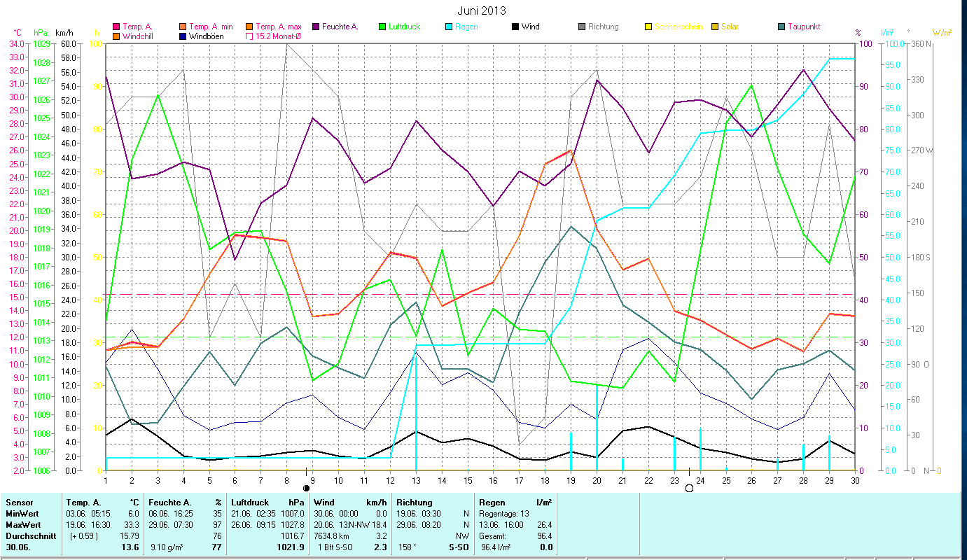Click the "W/m²" axis unit label
The height and width of the screenshot is (560, 967).
point(942,32)
